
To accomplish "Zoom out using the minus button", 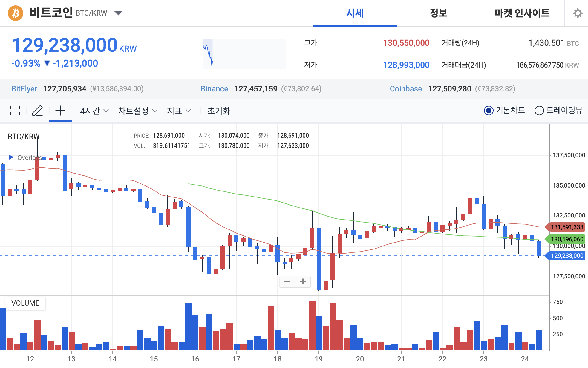I will 287,281.
